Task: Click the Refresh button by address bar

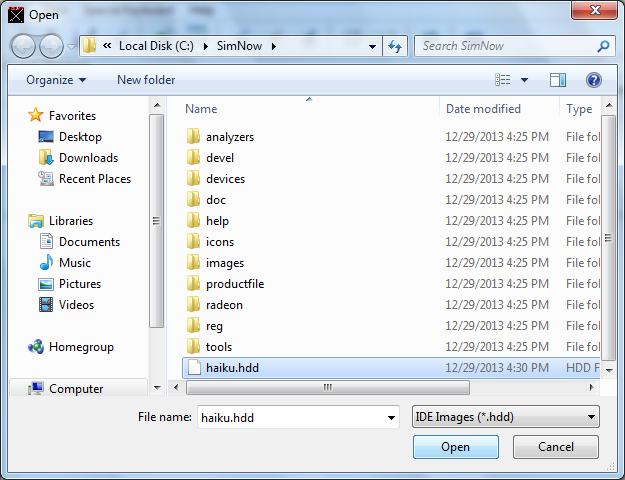Action: (x=395, y=46)
